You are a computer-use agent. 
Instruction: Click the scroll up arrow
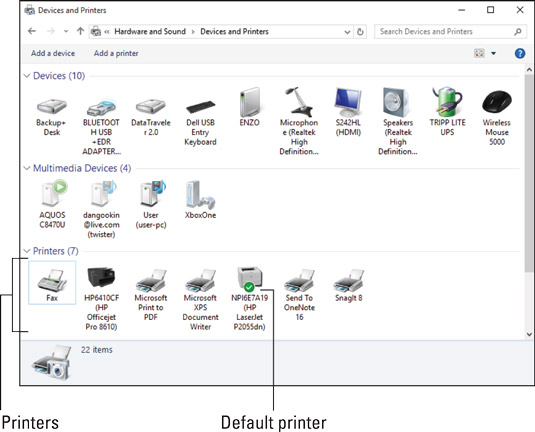pos(529,70)
